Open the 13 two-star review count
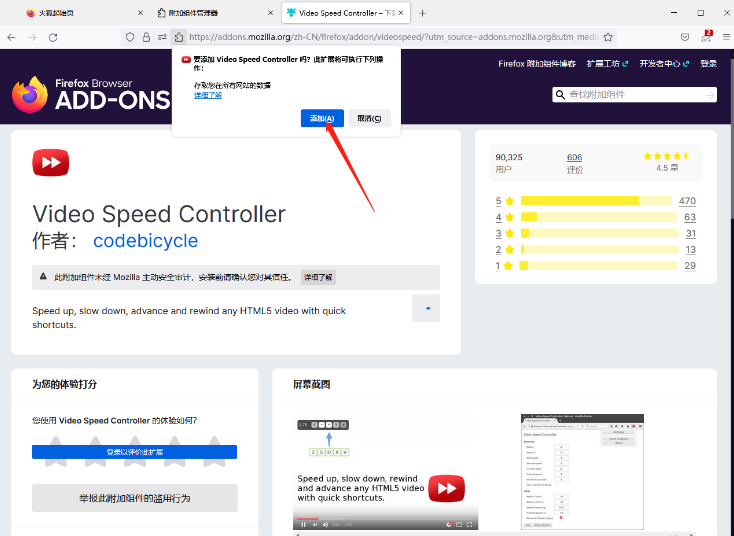The image size is (734, 536). 691,250
